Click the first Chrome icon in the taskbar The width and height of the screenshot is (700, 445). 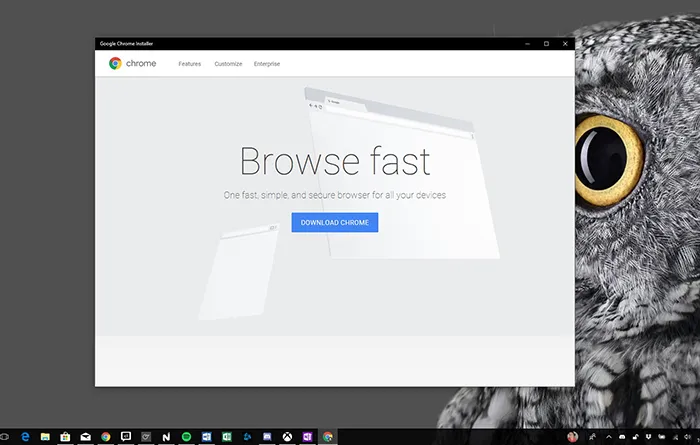(105, 437)
